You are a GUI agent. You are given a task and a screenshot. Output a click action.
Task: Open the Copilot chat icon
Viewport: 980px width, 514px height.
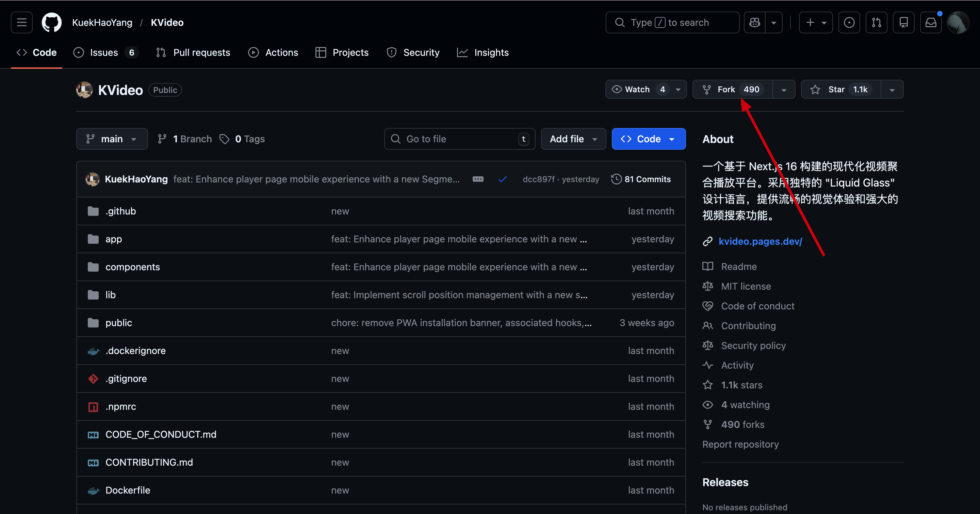pos(755,22)
